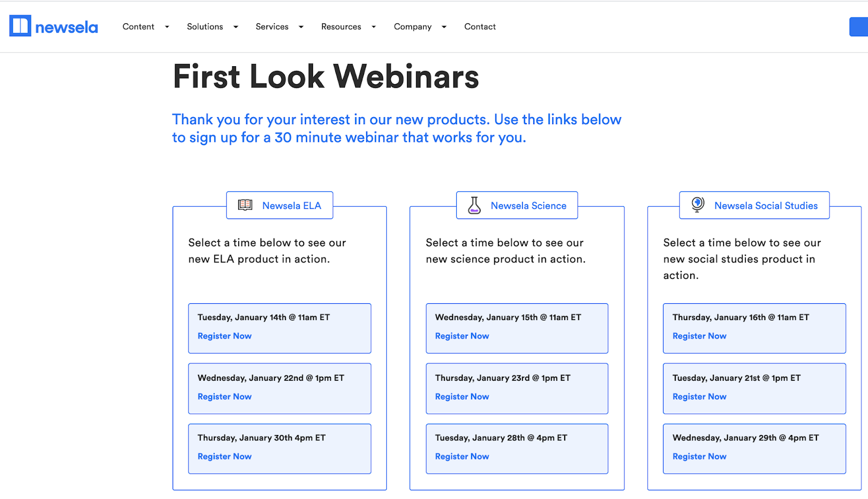Expand the Company dropdown chevron

pos(444,27)
